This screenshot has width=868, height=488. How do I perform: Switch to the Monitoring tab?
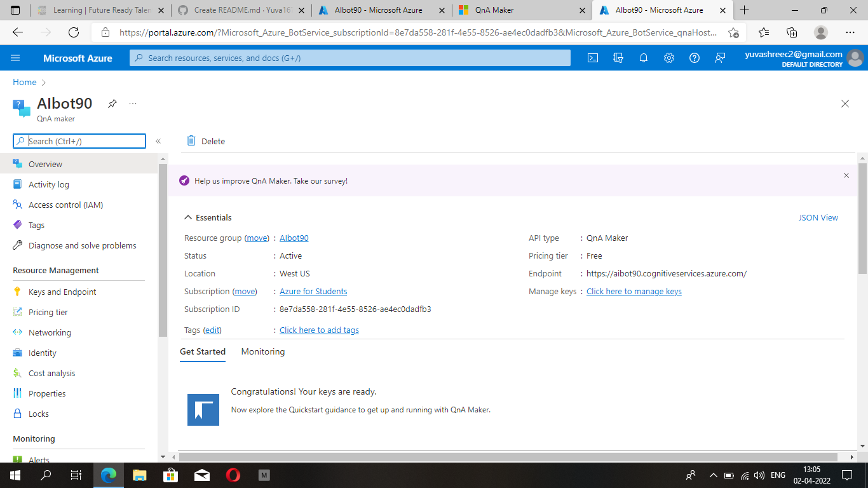click(263, 351)
